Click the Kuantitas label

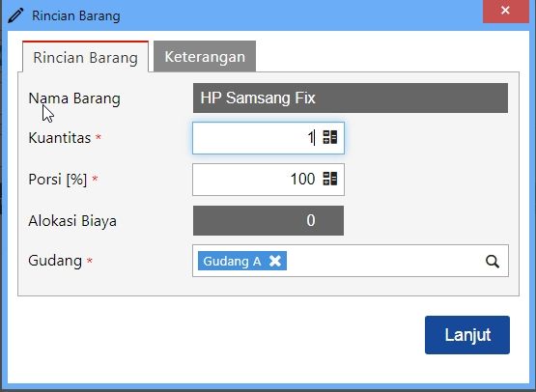60,138
